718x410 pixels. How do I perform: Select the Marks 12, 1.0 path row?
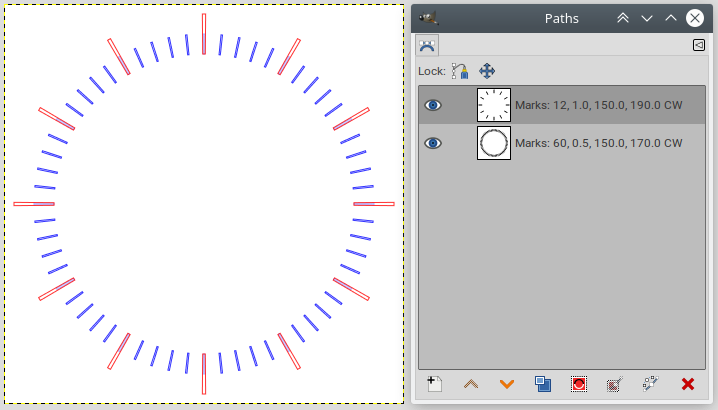(598, 104)
